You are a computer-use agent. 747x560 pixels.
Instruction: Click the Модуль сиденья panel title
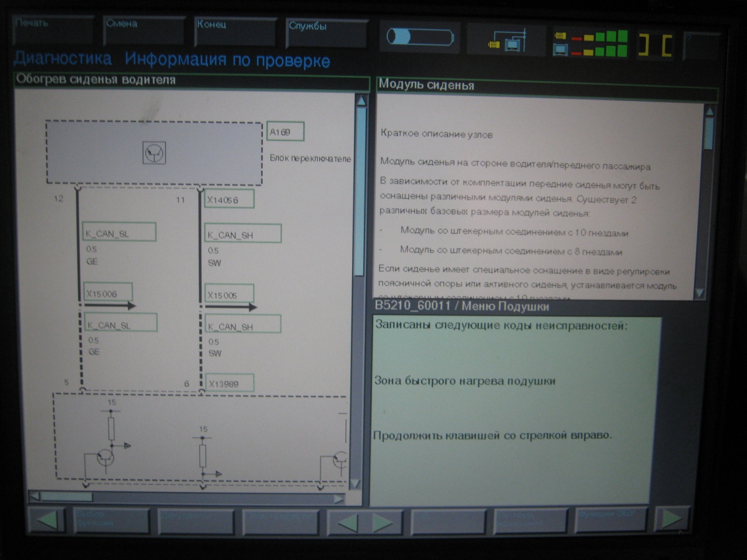point(426,85)
